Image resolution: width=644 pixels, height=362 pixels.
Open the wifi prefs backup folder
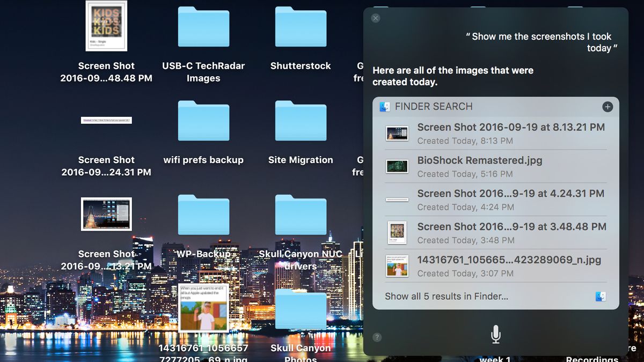point(204,120)
